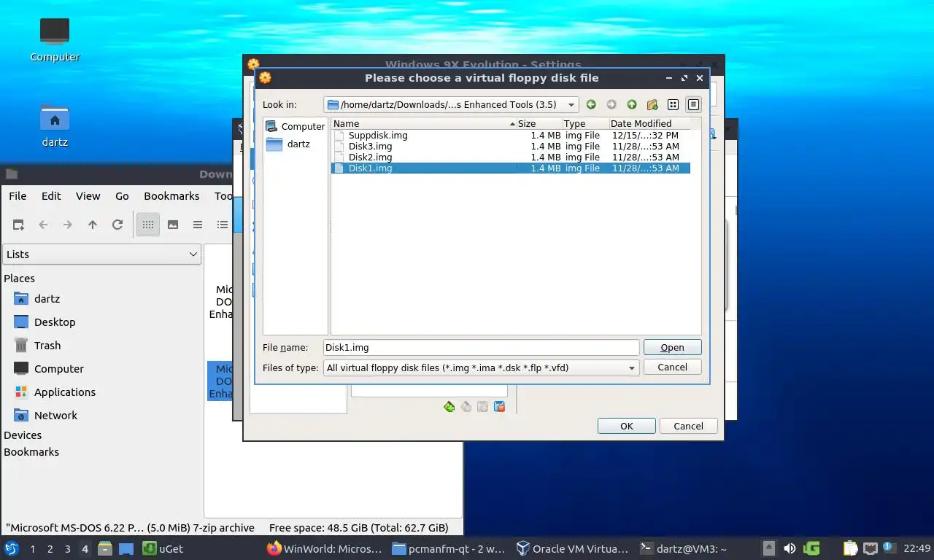934x560 pixels.
Task: Open the Computer desktop icon
Action: [x=55, y=40]
